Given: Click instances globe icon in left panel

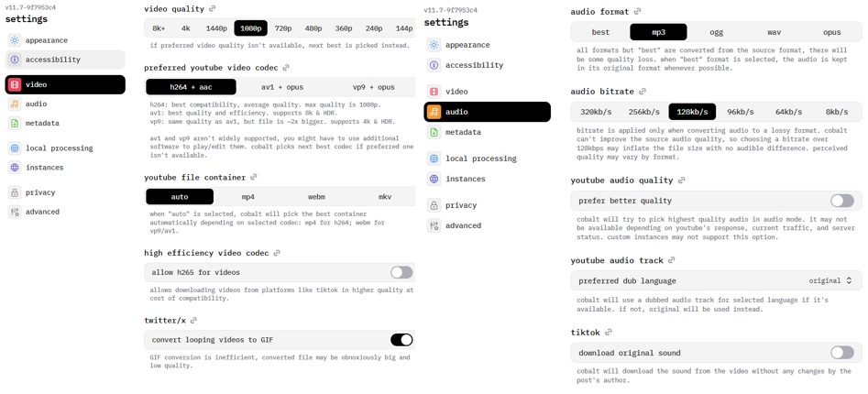Looking at the screenshot, I should (x=15, y=167).
